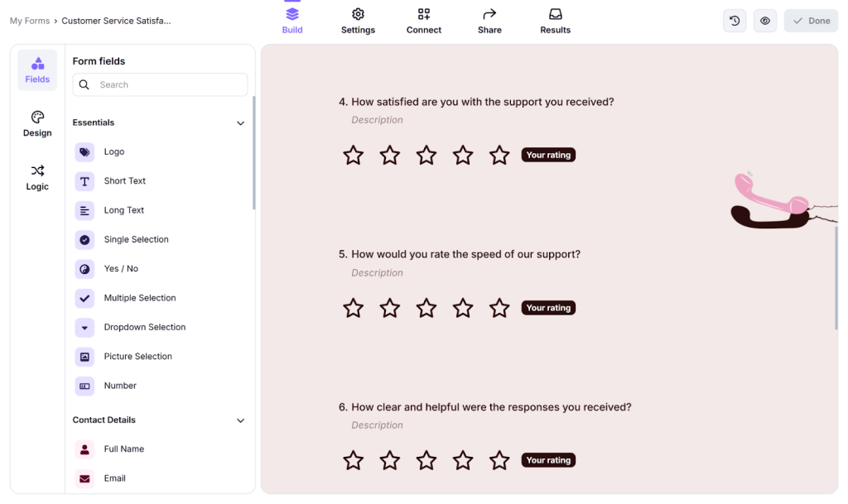The image size is (848, 504).
Task: Preview the form with the eye toggle
Action: coord(763,20)
